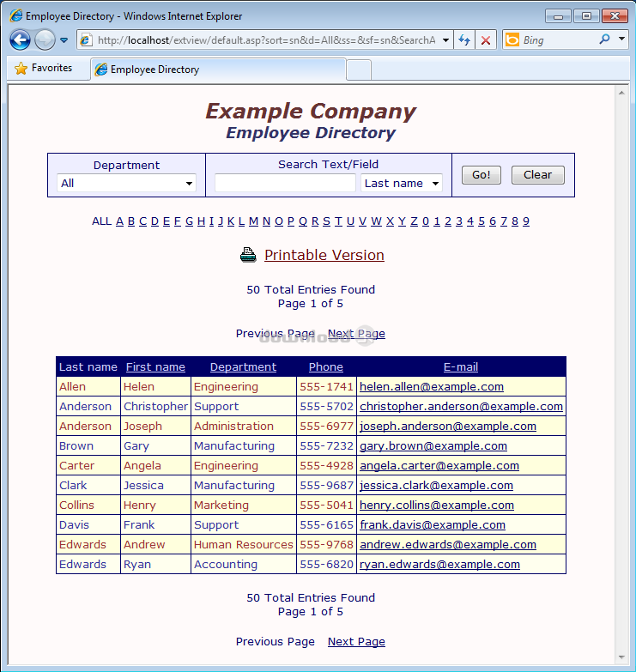Minimize the Internet Explorer window
Image resolution: width=636 pixels, height=672 pixels.
tap(558, 16)
